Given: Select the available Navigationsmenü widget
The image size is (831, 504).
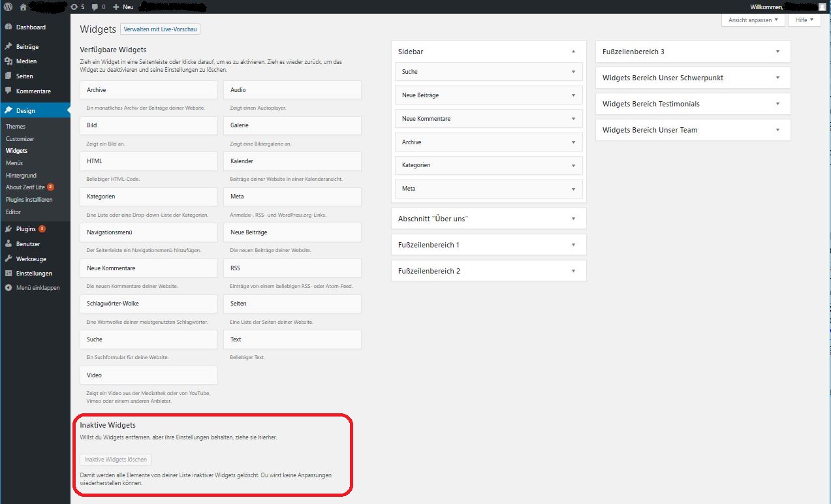Looking at the screenshot, I should coord(149,232).
